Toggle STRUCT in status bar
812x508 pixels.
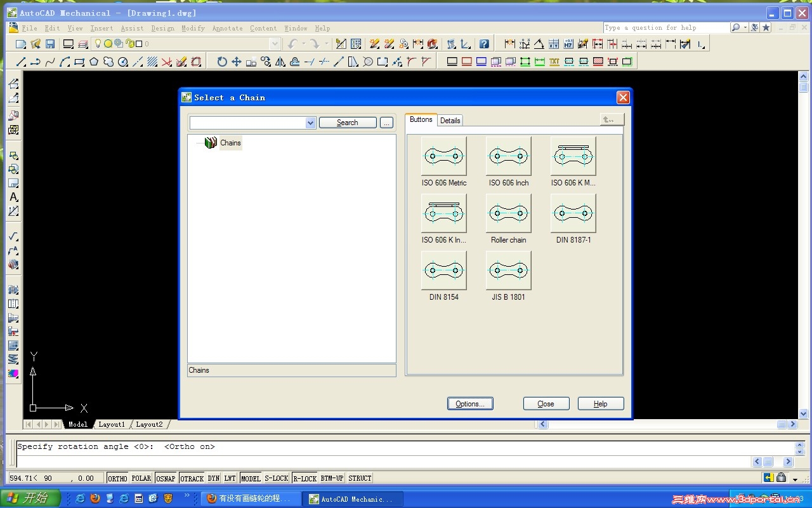point(360,478)
